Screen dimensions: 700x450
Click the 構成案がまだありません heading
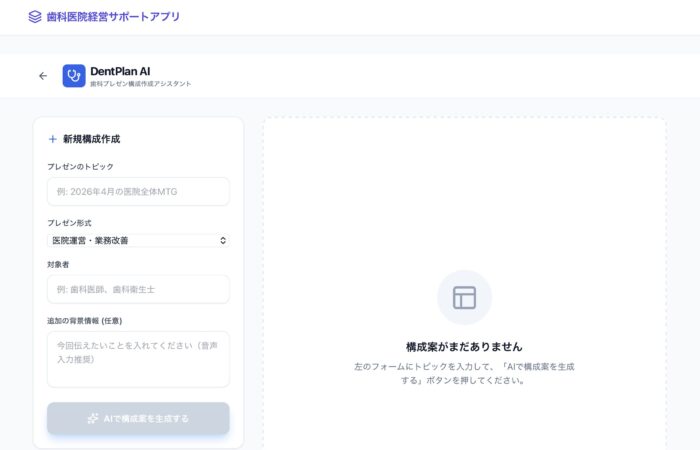click(464, 346)
